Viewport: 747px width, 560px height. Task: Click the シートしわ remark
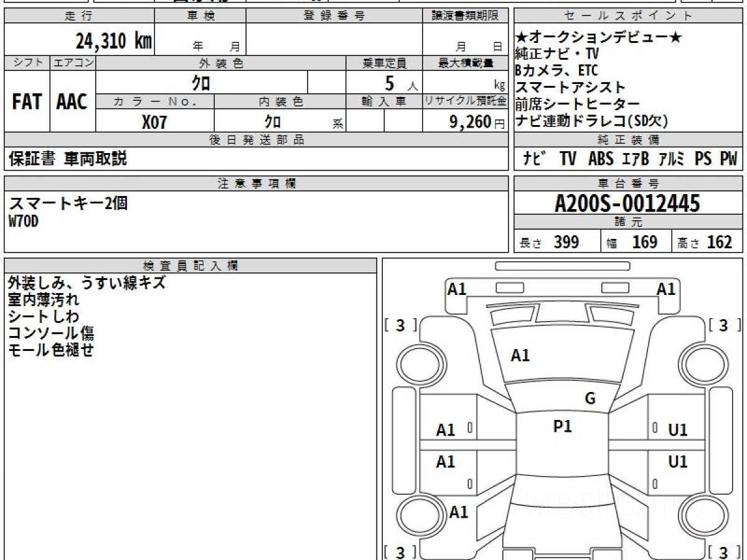[44, 316]
